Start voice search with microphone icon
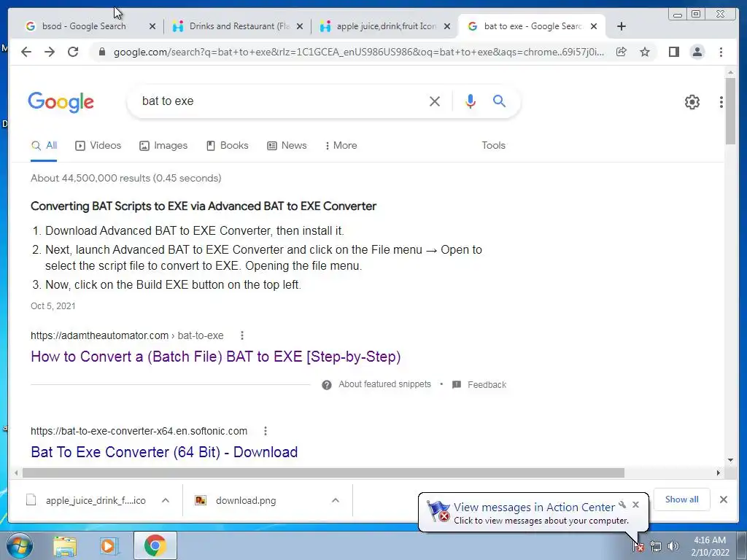This screenshot has height=560, width=747. tap(471, 101)
